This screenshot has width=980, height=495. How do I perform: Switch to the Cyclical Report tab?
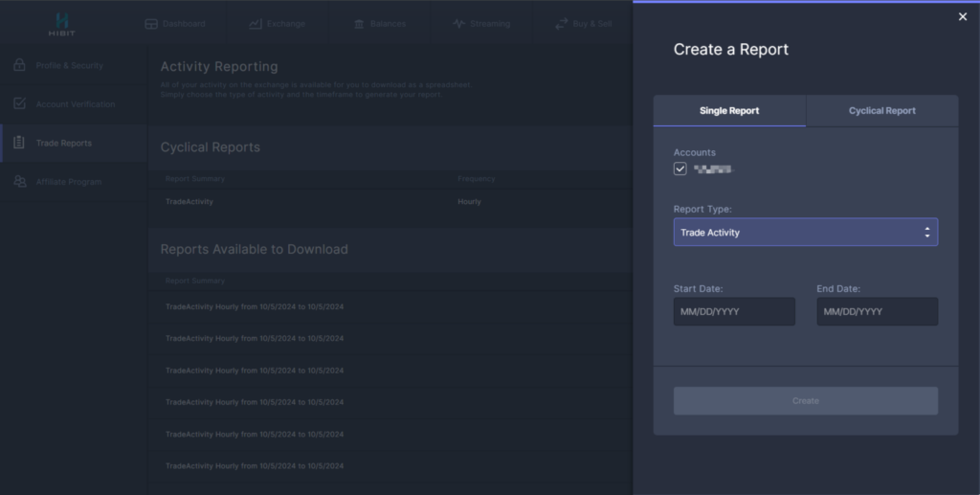click(881, 111)
